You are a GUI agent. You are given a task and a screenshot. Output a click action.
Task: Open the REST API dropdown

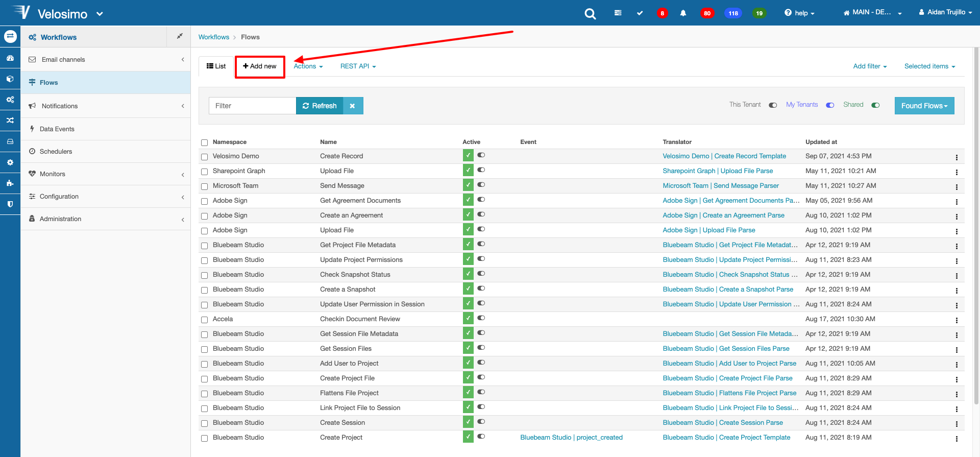(x=358, y=66)
